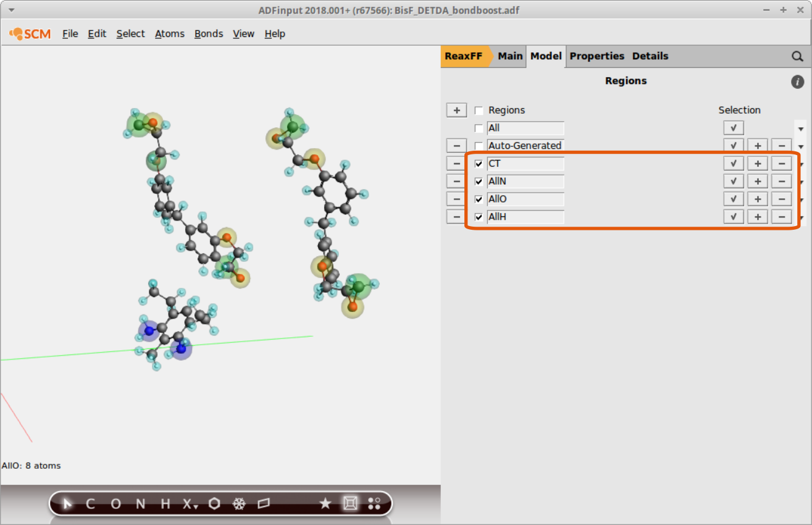This screenshot has width=812, height=525.
Task: Remove selection from AllN region minus
Action: tap(782, 182)
